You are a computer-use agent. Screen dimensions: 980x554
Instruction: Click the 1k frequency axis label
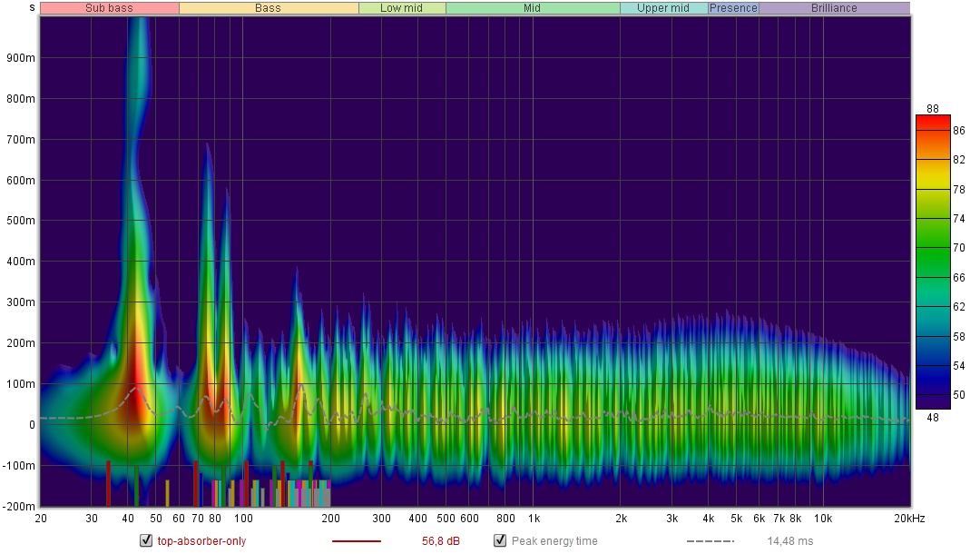tap(534, 519)
